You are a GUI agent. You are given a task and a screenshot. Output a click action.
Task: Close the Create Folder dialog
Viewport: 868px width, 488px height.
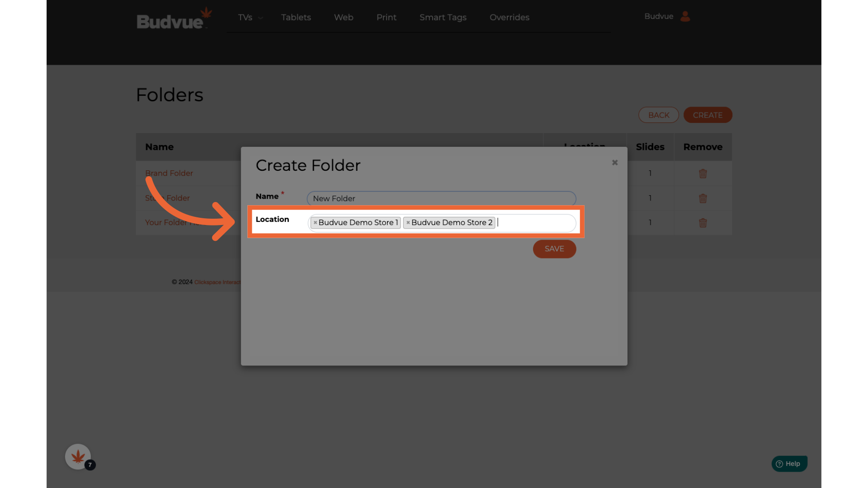(x=615, y=163)
